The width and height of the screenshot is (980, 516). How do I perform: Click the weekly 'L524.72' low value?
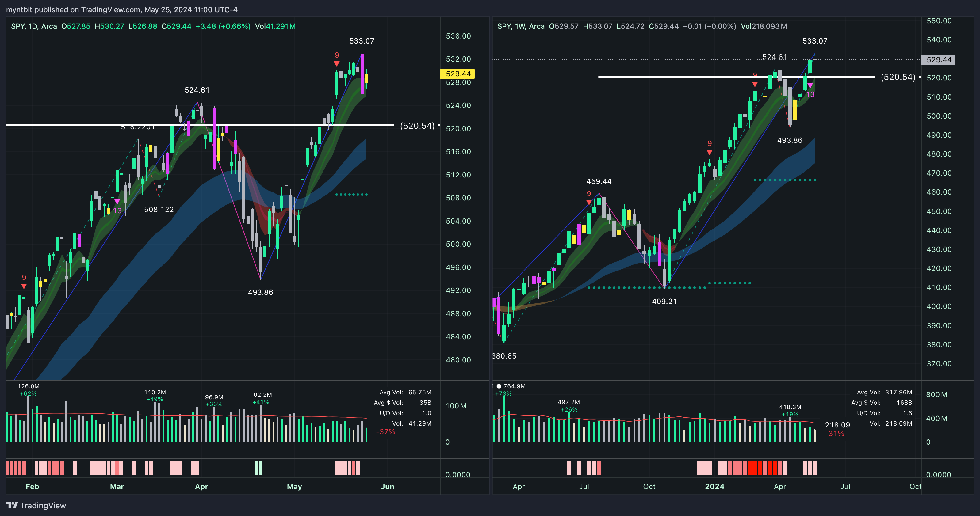630,26
